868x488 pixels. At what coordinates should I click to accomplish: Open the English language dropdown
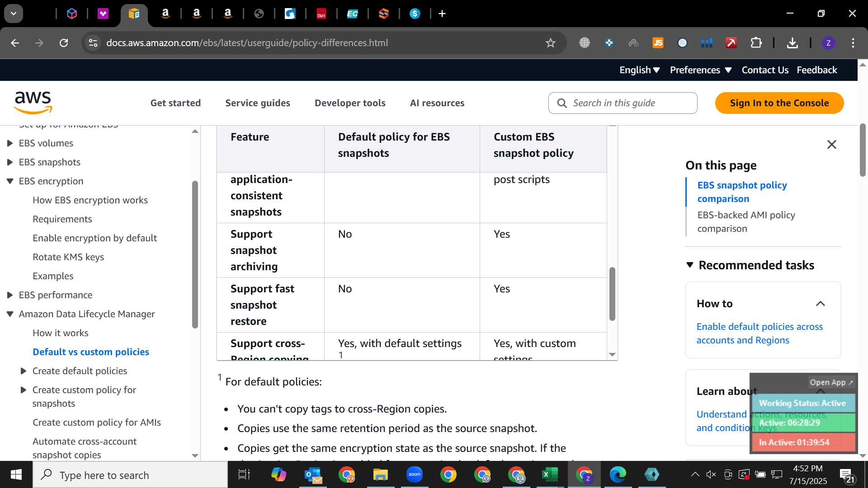639,70
